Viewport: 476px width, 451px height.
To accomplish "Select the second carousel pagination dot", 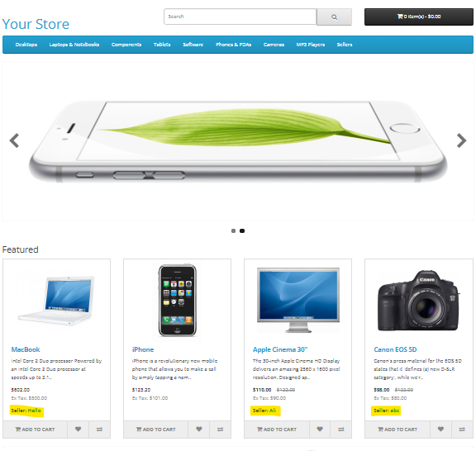I will [x=242, y=231].
